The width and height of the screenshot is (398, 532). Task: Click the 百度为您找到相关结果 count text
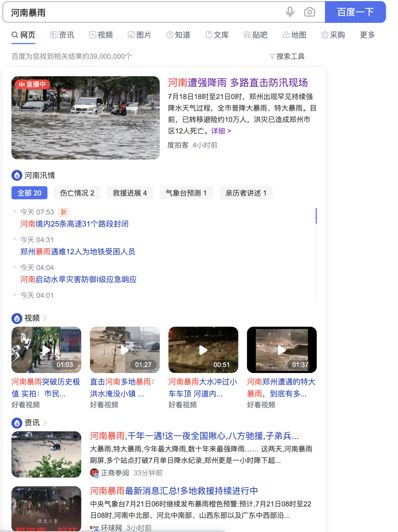(x=71, y=56)
